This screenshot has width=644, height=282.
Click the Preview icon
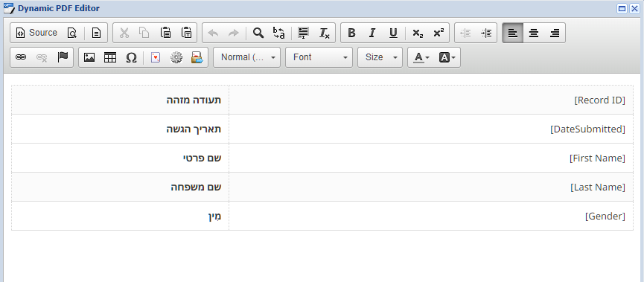72,33
